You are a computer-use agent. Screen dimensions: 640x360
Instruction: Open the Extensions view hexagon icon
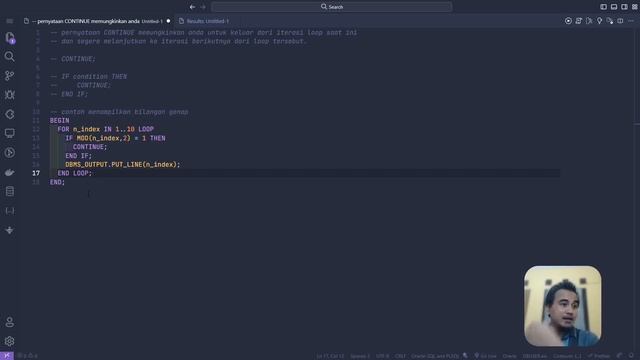click(10, 114)
